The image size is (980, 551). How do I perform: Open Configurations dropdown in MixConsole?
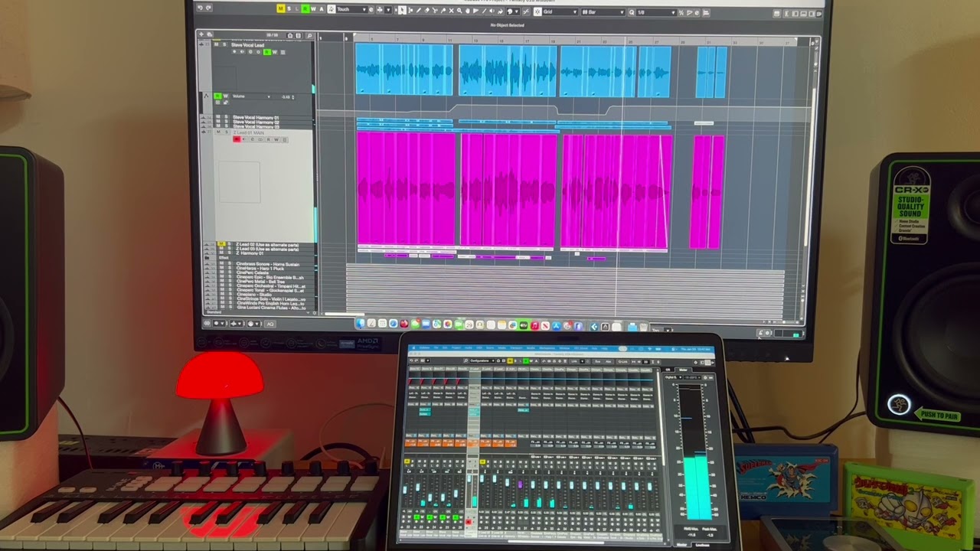coord(482,360)
